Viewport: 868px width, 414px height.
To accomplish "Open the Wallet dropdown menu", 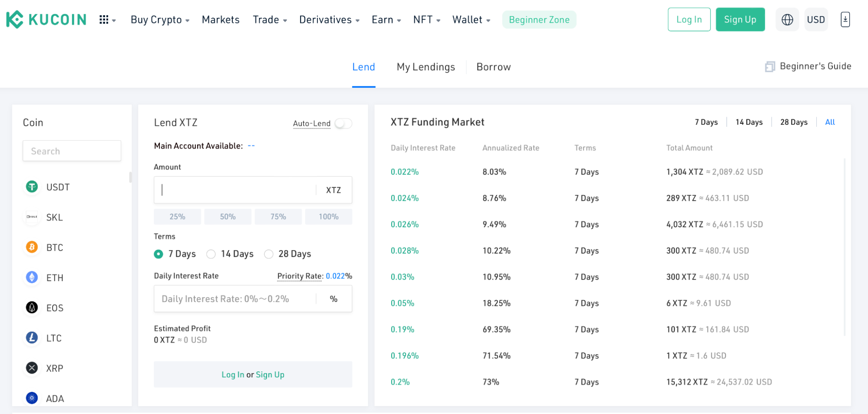I will click(x=471, y=20).
